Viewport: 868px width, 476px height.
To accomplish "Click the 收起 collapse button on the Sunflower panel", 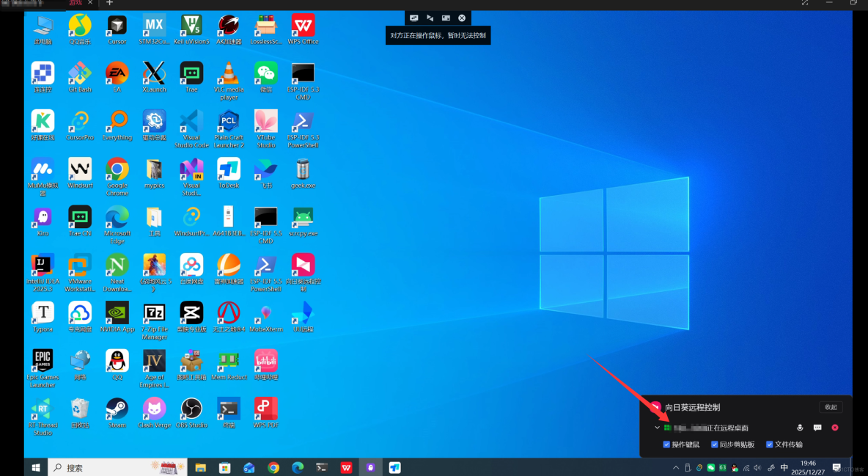I will pos(831,407).
